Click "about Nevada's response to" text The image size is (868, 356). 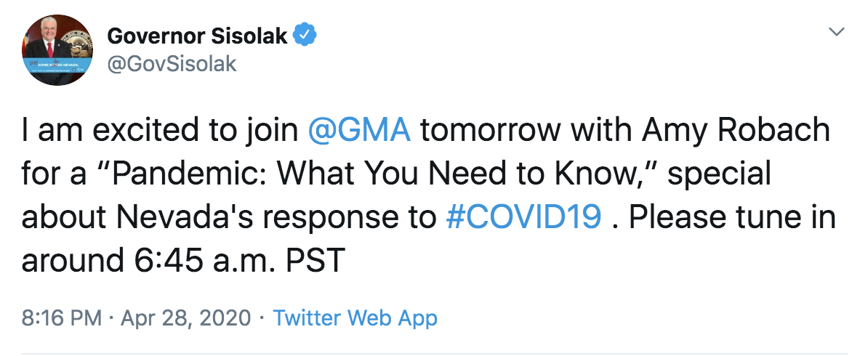pyautogui.click(x=229, y=217)
